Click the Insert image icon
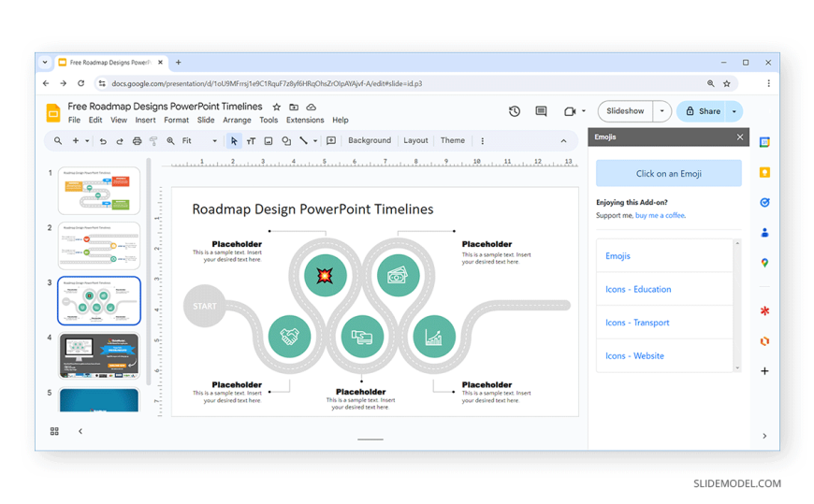The image size is (814, 504). pyautogui.click(x=269, y=141)
